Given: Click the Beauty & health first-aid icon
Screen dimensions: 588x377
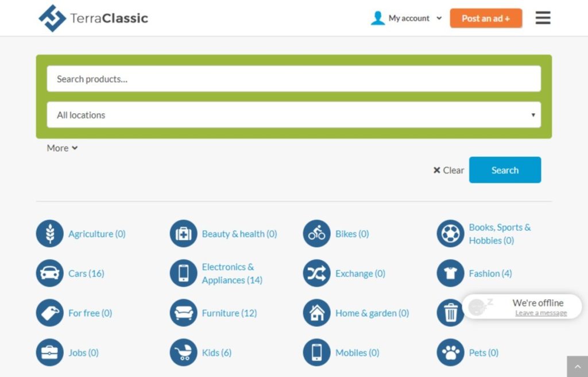Looking at the screenshot, I should coord(183,234).
